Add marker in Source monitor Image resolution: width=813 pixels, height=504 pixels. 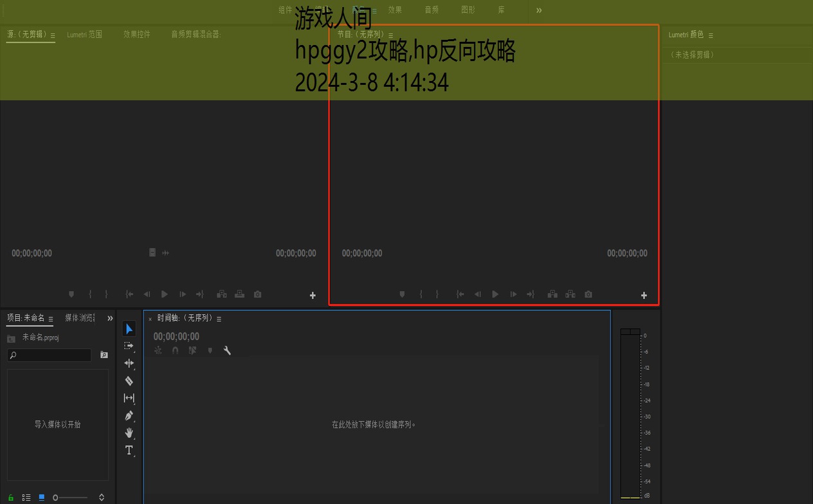point(71,294)
